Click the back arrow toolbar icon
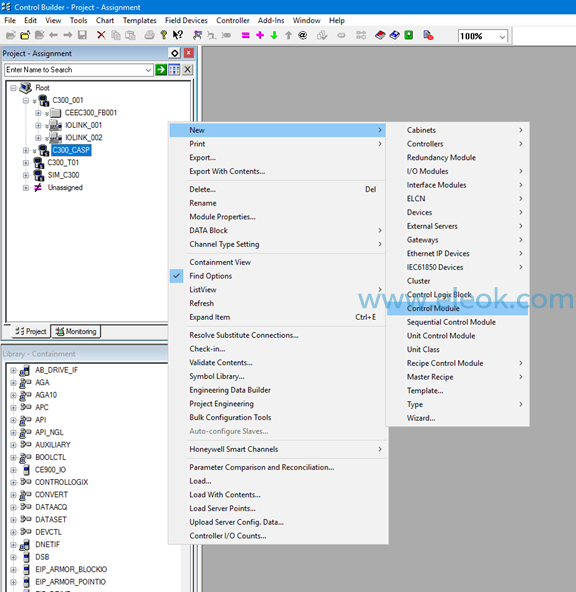The height and width of the screenshot is (592, 576). click(53, 35)
